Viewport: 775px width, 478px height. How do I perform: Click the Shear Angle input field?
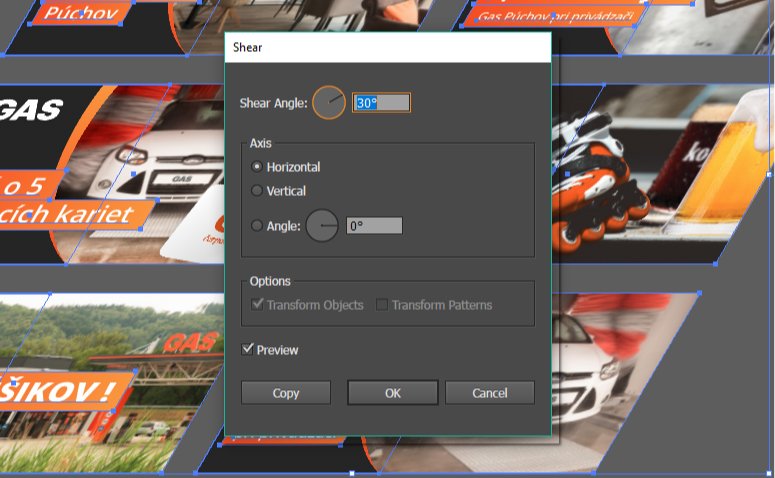pyautogui.click(x=381, y=103)
